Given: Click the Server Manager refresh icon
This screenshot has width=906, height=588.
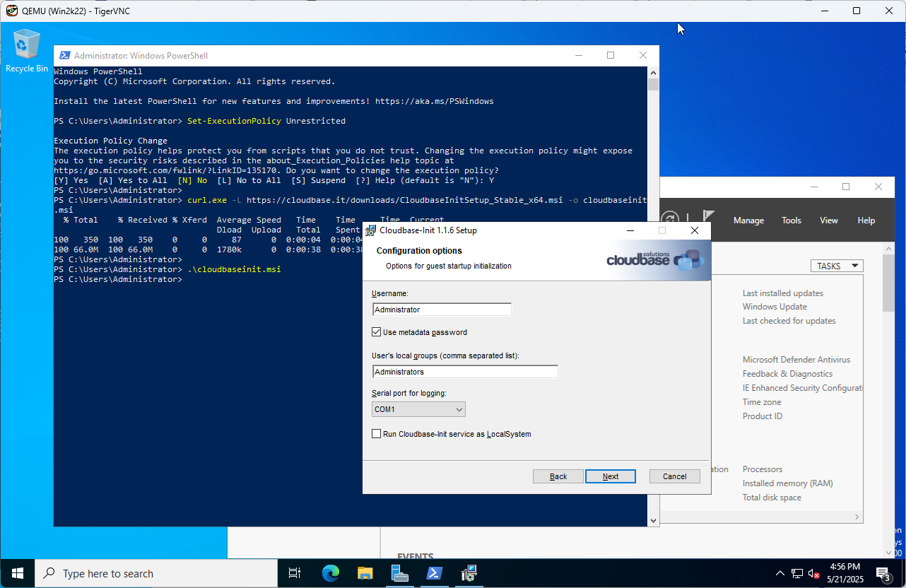Looking at the screenshot, I should point(670,220).
